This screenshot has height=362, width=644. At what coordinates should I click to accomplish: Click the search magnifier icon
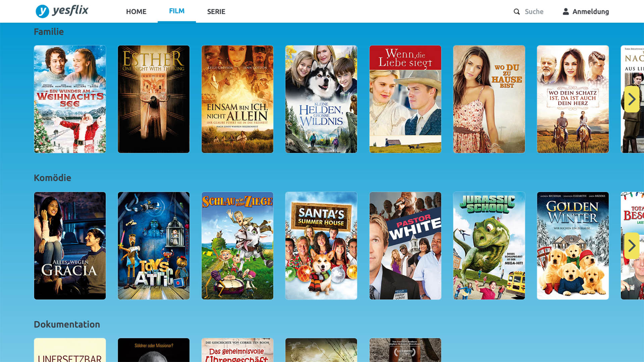[x=517, y=12]
